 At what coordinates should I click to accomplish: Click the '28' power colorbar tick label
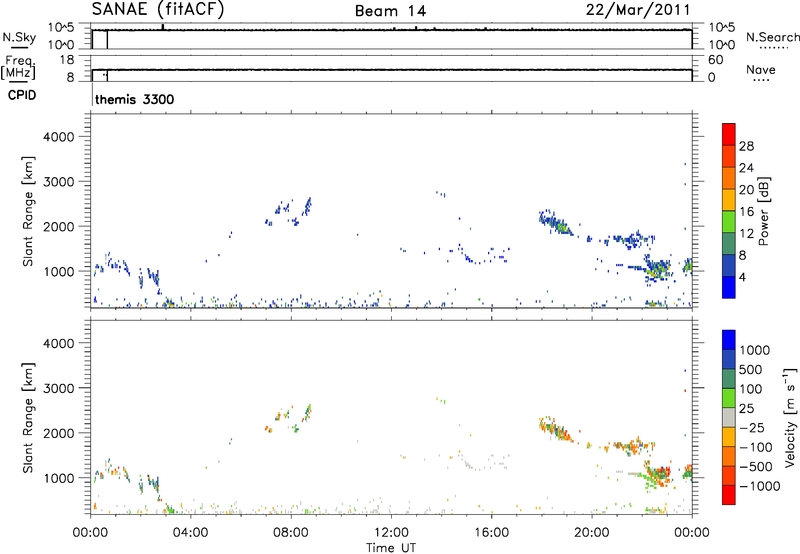coord(746,146)
